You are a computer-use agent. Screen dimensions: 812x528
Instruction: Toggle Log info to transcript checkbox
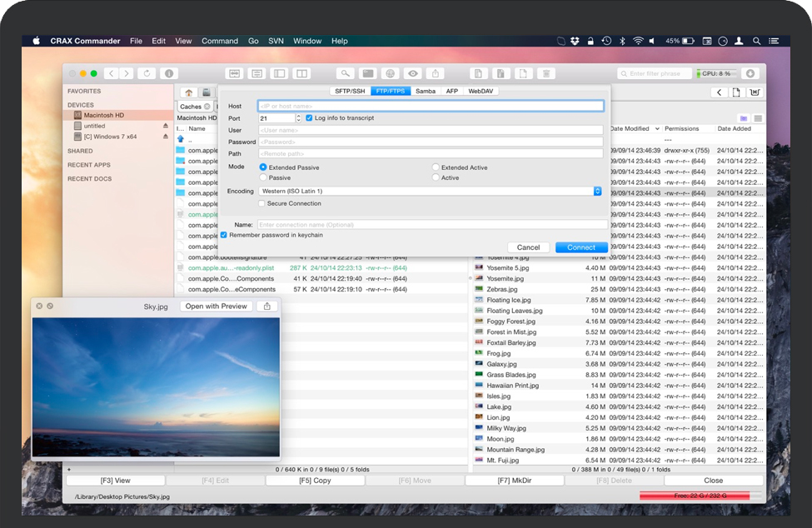pos(310,118)
